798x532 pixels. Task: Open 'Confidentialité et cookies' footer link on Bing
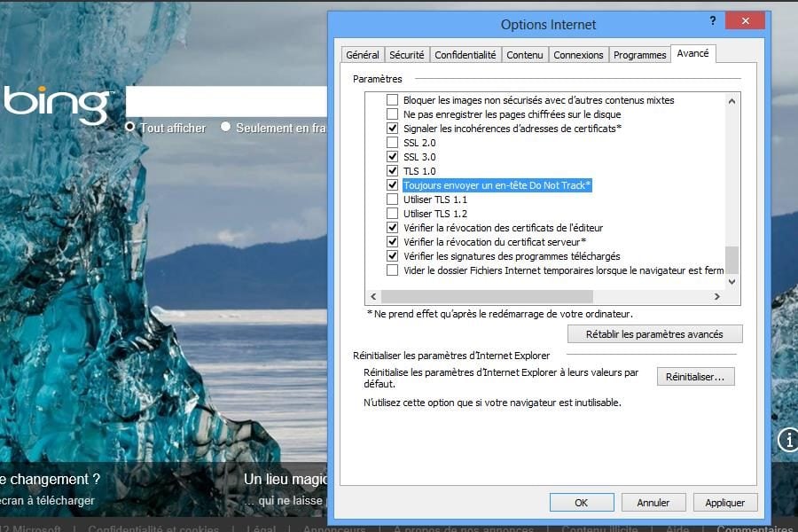[x=153, y=528]
